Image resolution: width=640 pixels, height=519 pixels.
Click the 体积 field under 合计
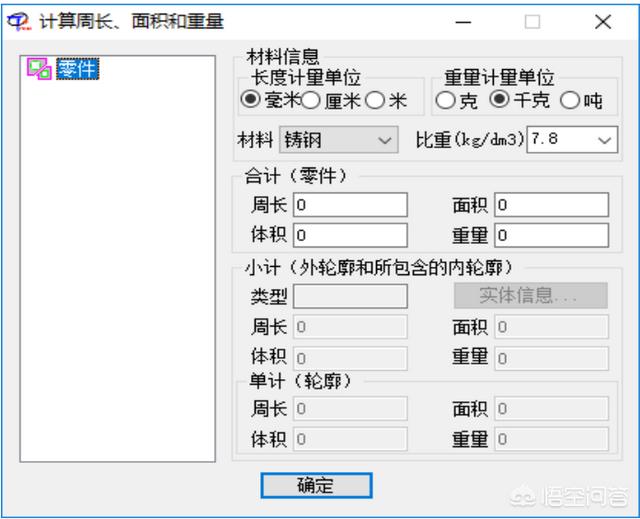pyautogui.click(x=350, y=235)
